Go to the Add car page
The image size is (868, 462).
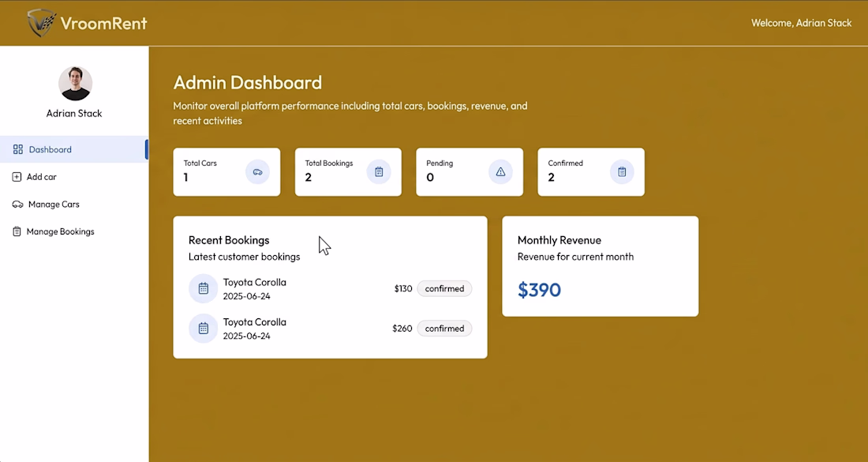click(x=74, y=177)
